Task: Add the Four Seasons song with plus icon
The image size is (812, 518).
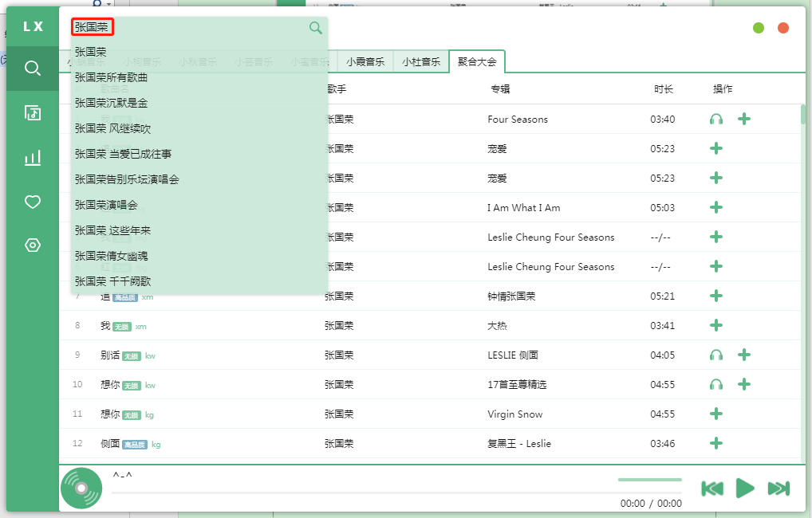Action: (744, 118)
